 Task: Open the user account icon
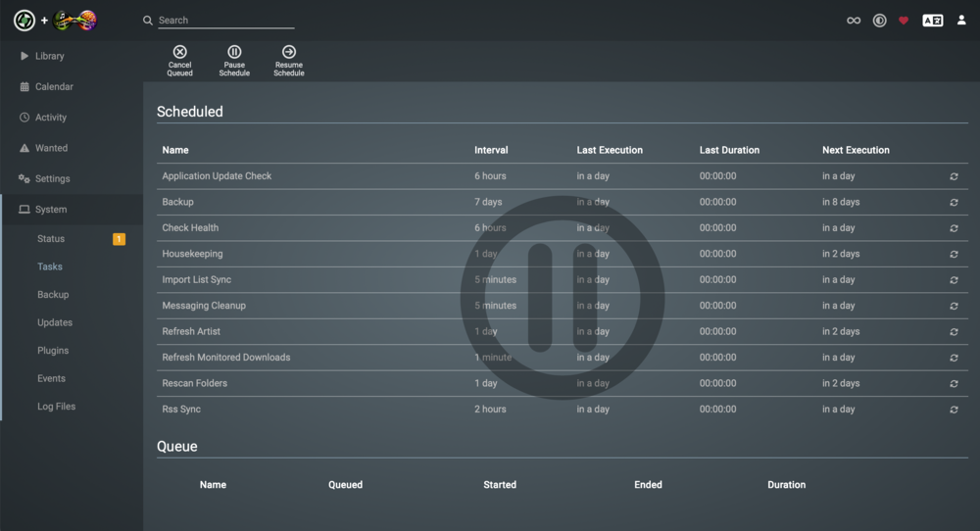tap(961, 20)
